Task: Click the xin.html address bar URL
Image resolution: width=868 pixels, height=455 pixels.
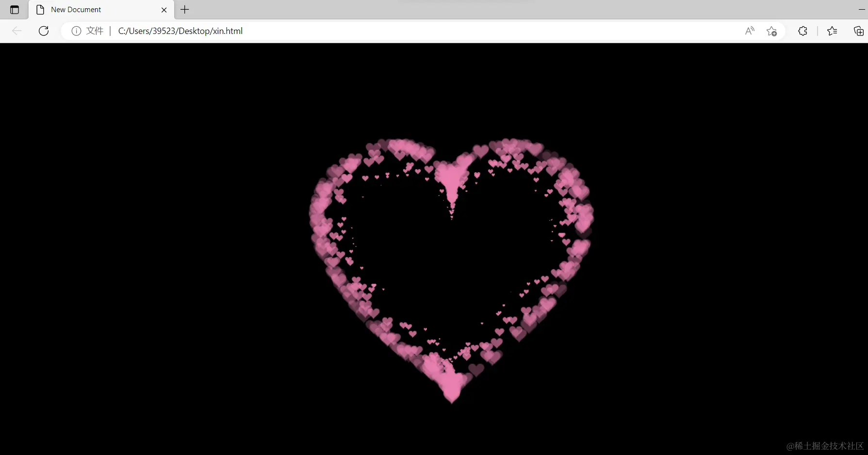Action: [x=180, y=31]
